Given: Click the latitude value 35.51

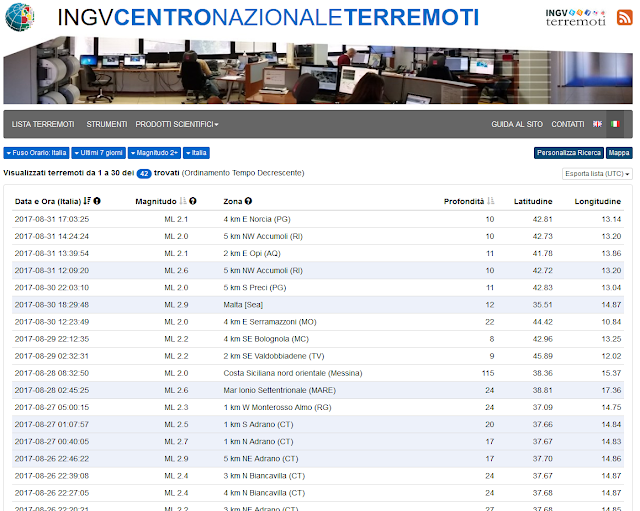Looking at the screenshot, I should coord(542,305).
